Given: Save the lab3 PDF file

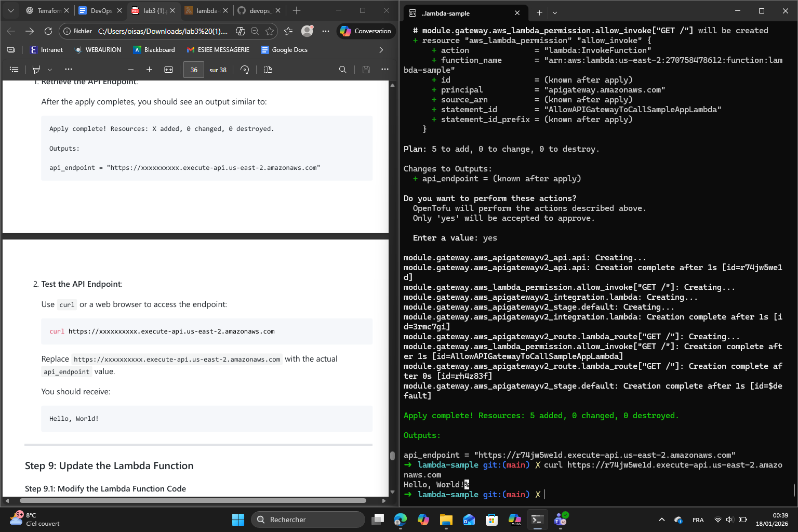Looking at the screenshot, I should (x=366, y=69).
